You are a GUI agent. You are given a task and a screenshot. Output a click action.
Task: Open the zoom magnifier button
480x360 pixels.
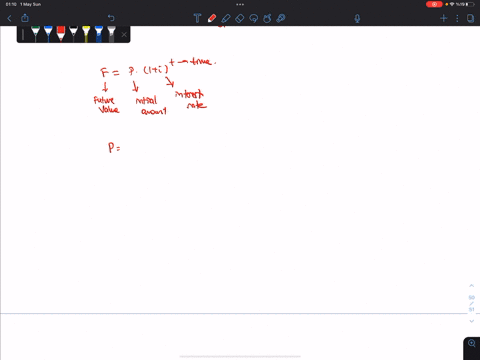pyautogui.click(x=472, y=343)
